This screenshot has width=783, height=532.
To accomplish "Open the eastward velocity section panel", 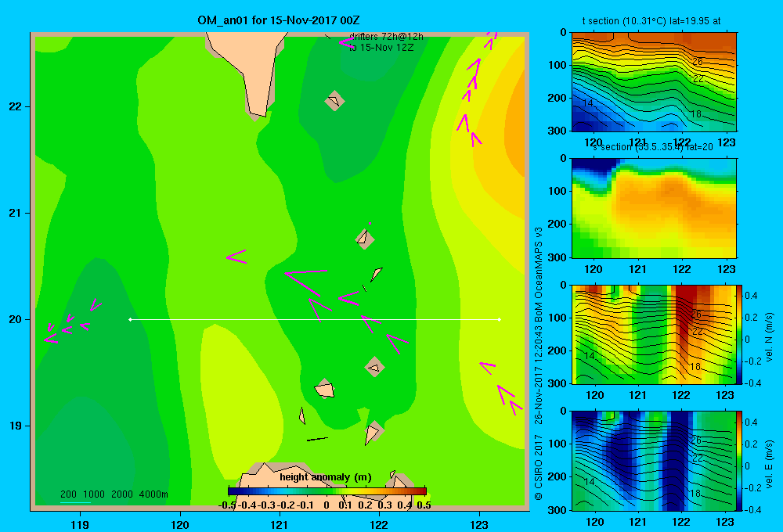I will coord(654,460).
